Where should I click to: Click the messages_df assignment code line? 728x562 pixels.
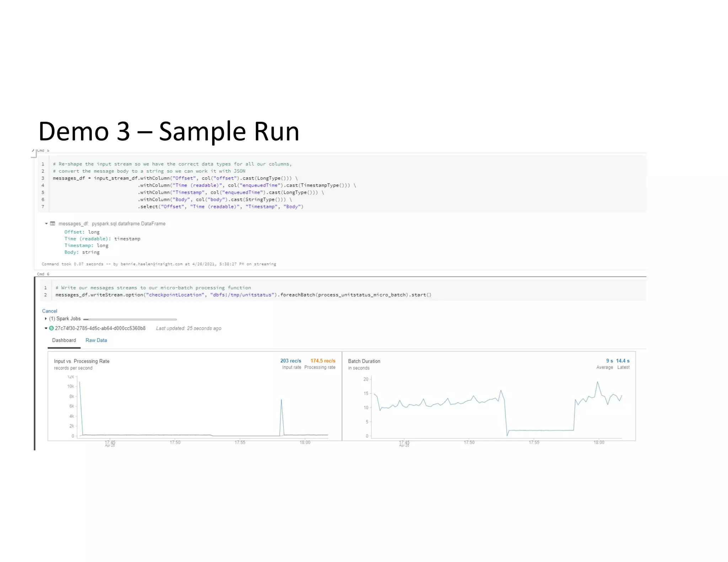175,178
